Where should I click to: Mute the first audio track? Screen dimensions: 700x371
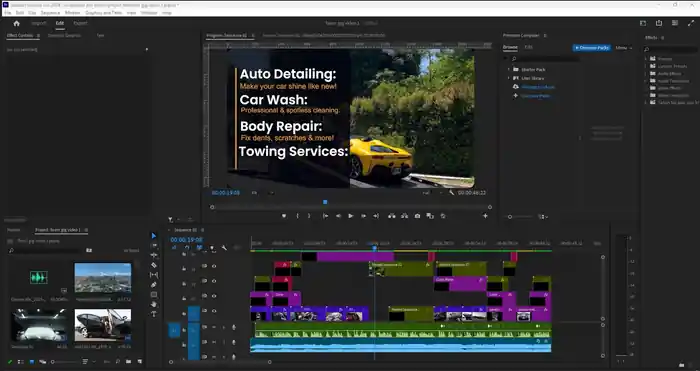214,327
